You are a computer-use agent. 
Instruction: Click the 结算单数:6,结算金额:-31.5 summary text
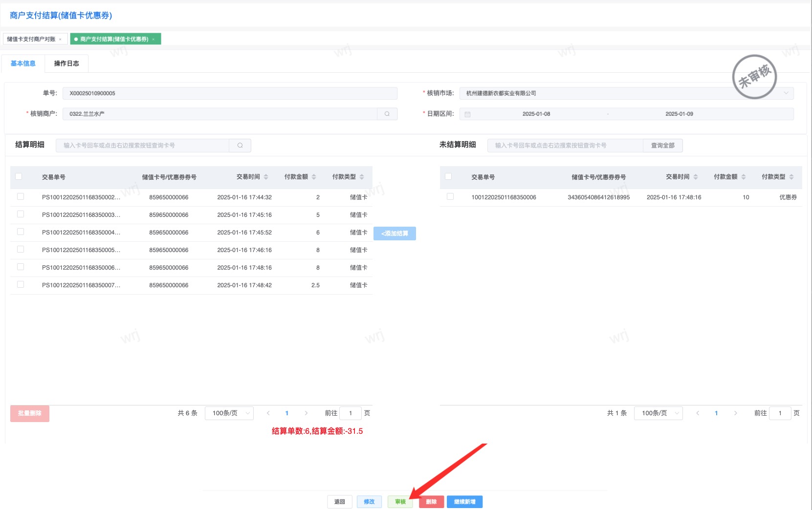point(317,431)
